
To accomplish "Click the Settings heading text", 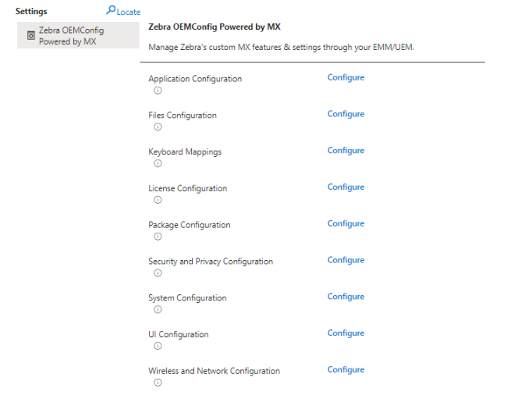I will [31, 11].
